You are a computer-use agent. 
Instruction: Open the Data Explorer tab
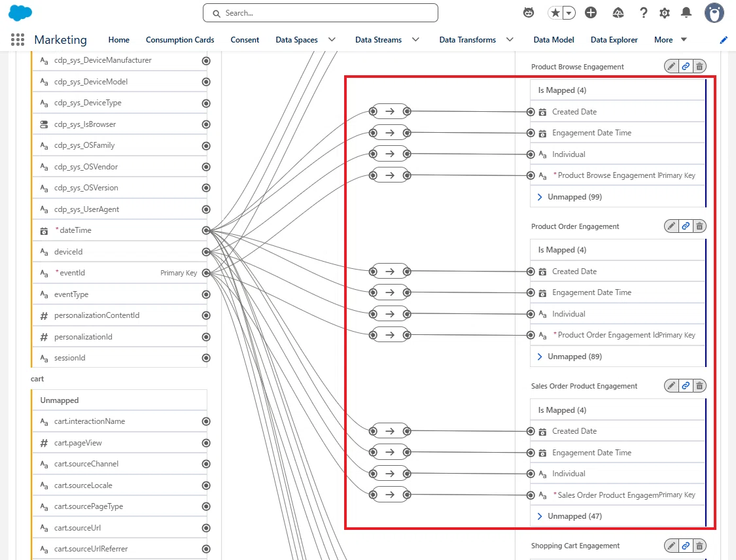tap(614, 40)
